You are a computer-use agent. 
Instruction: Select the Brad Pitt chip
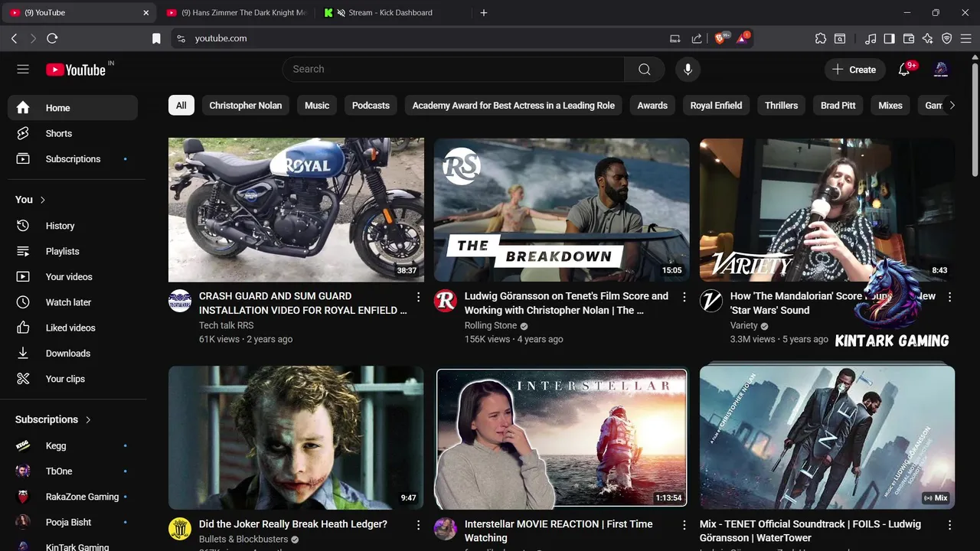[838, 106]
